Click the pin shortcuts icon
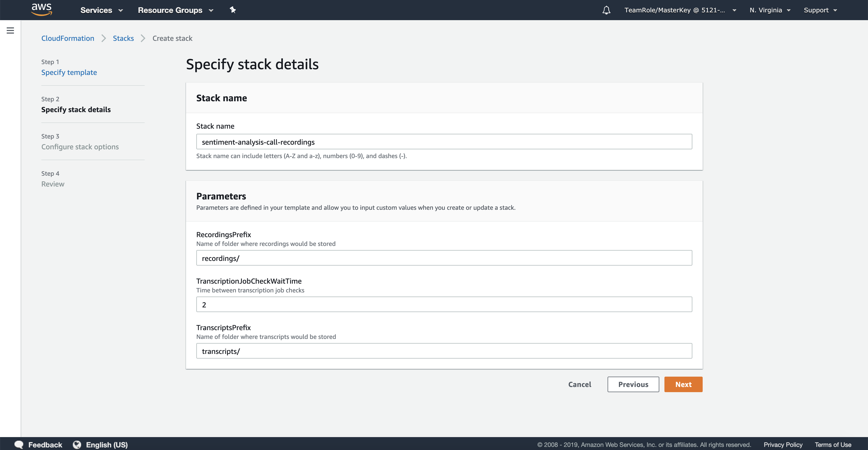 (x=233, y=10)
